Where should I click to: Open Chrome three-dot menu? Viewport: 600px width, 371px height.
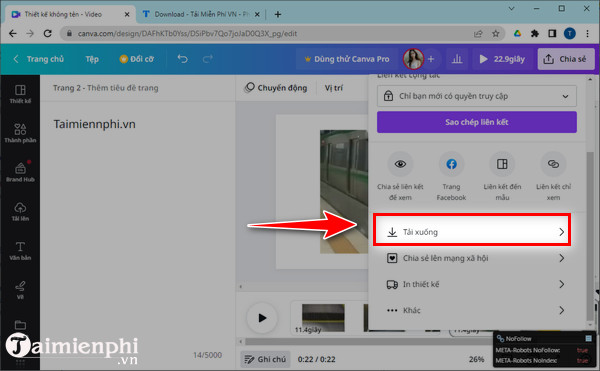point(587,34)
